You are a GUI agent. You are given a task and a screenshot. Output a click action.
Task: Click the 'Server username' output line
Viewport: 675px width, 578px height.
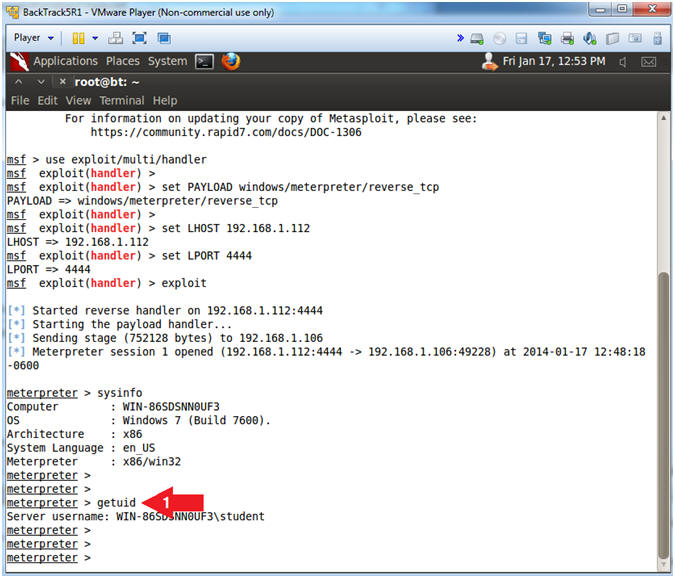pyautogui.click(x=136, y=516)
